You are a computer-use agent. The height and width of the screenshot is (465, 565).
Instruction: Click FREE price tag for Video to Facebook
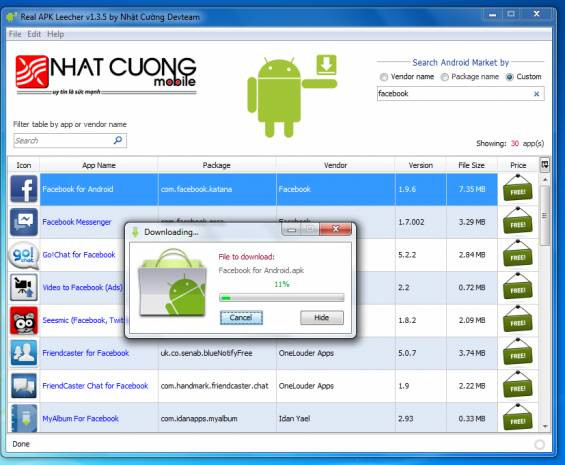click(517, 287)
